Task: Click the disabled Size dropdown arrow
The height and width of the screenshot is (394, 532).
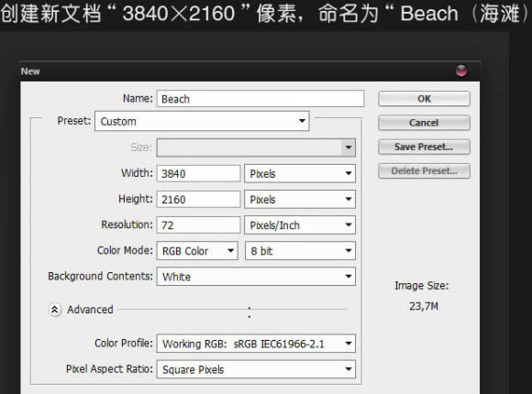Action: 349,148
